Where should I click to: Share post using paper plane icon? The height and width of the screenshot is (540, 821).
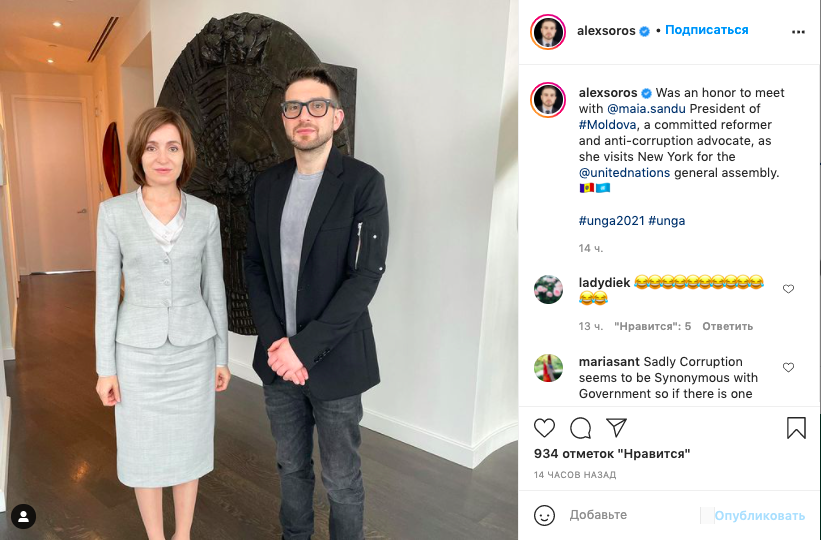[x=616, y=427]
